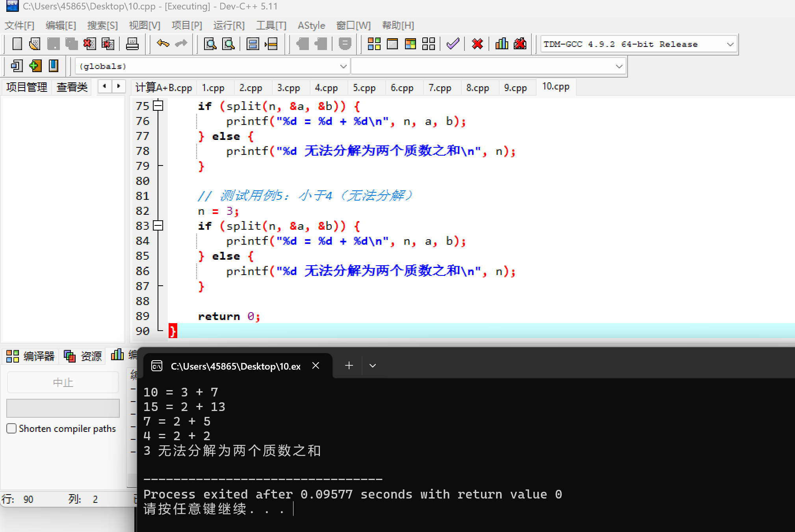The width and height of the screenshot is (795, 532).
Task: Collapse code fold at line 83
Action: point(158,225)
